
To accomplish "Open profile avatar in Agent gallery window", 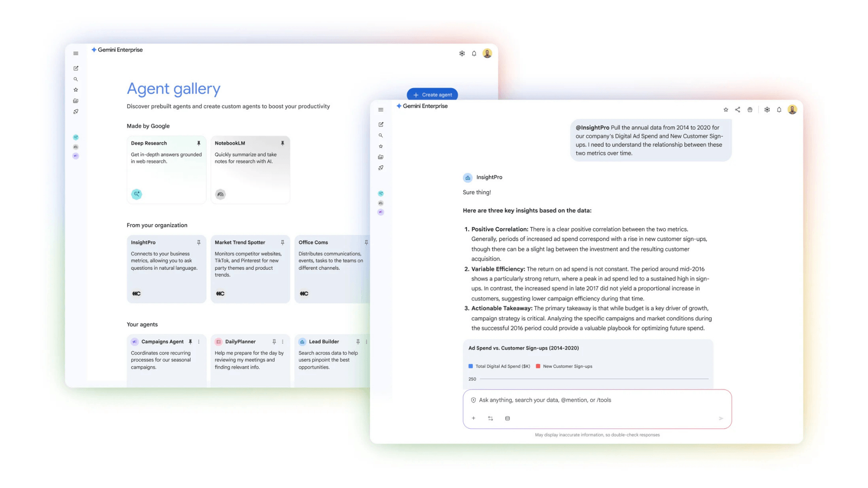I will pyautogui.click(x=487, y=53).
